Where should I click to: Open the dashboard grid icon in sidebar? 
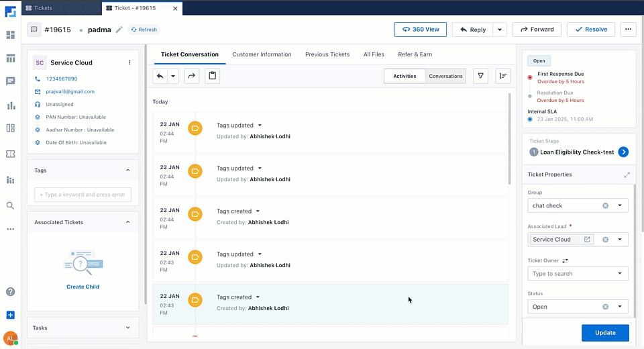[x=11, y=35]
